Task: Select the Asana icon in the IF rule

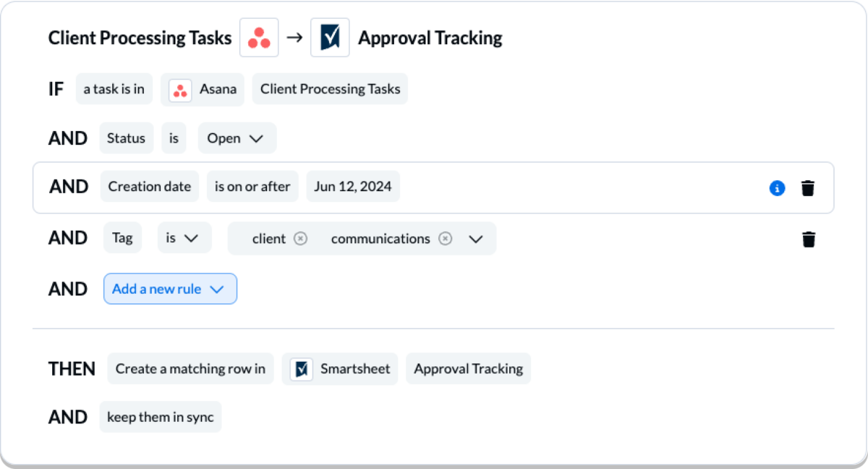Action: point(179,89)
